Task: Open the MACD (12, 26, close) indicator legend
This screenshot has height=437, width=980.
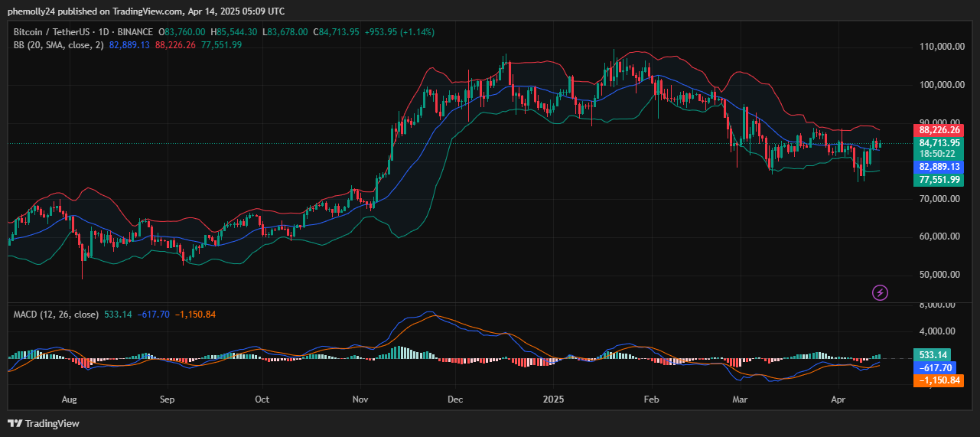Action: coord(56,314)
